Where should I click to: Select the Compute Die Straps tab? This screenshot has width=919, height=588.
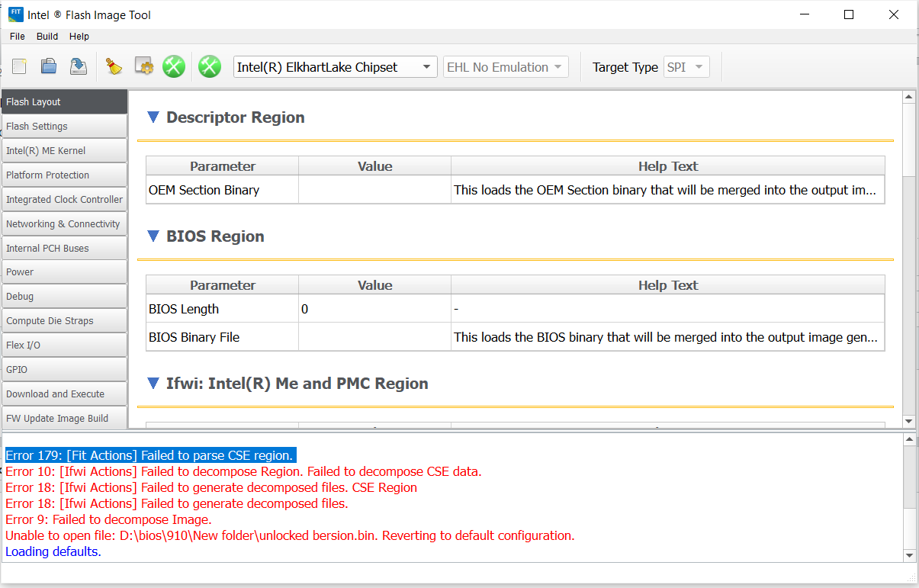64,321
